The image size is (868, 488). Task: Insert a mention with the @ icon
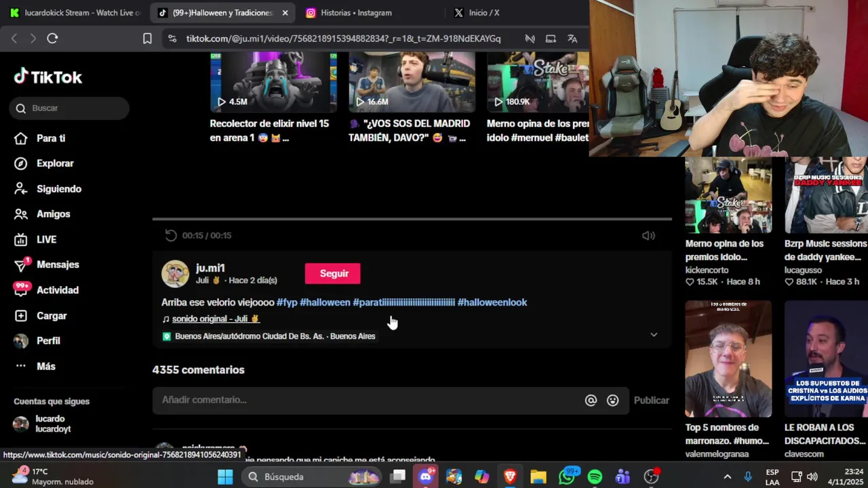[591, 401]
